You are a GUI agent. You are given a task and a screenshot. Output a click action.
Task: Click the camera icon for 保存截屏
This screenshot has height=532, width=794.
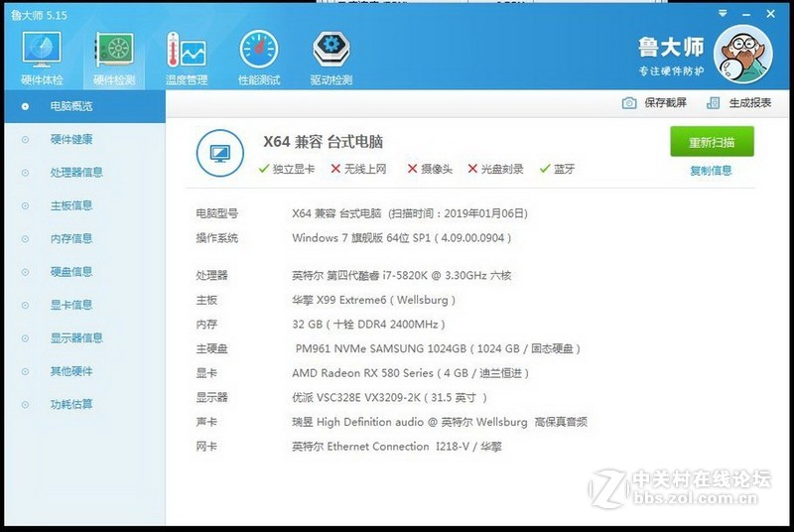tap(629, 103)
